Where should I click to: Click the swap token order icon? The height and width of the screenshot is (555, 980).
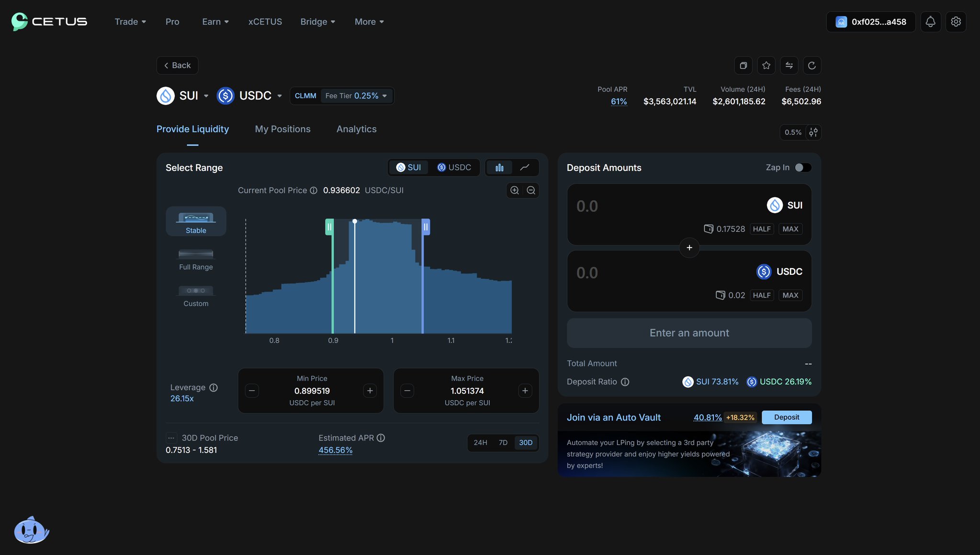[789, 66]
